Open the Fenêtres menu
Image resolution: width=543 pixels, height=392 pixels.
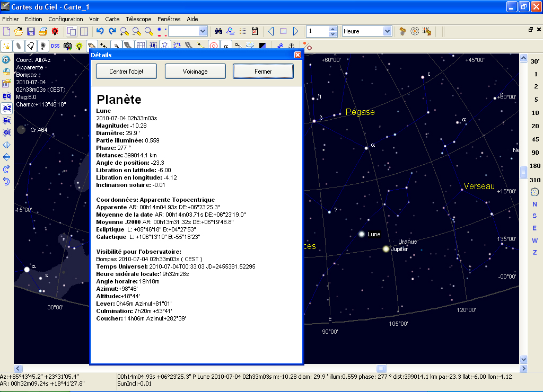pos(169,19)
